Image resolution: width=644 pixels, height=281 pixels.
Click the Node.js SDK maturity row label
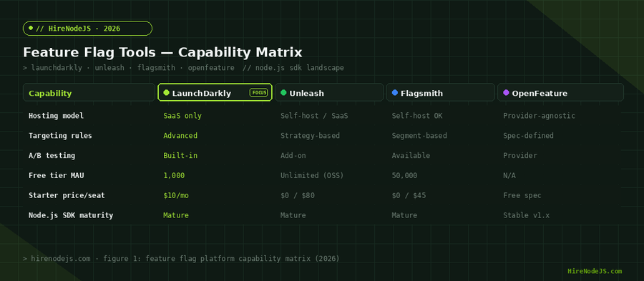point(71,215)
